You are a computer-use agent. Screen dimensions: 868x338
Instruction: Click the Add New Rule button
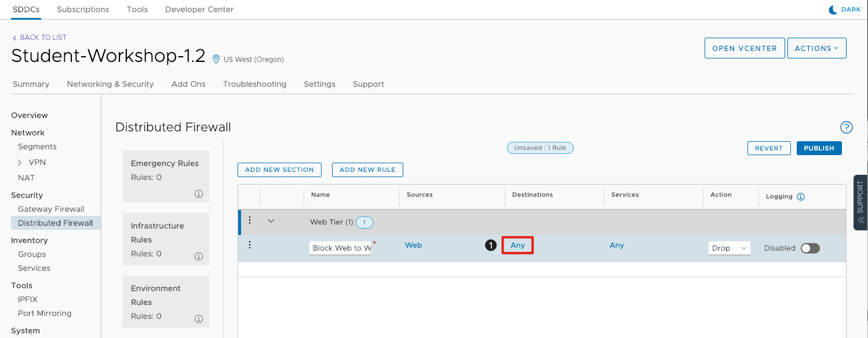click(367, 170)
